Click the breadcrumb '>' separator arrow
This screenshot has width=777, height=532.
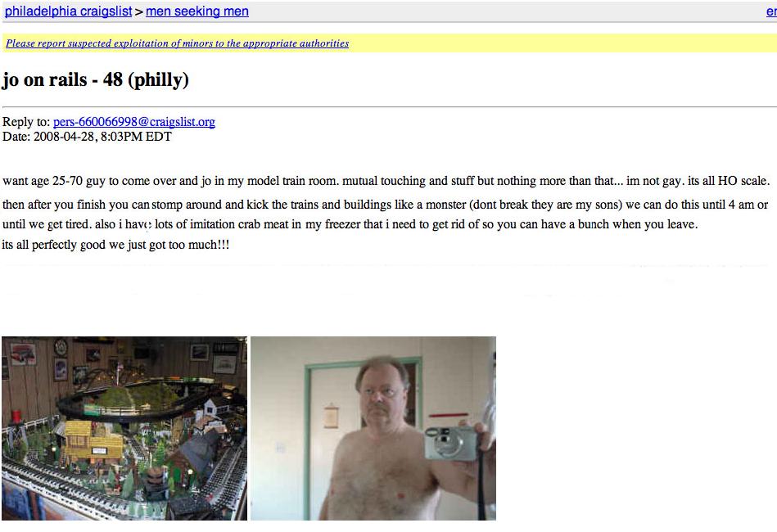coord(138,11)
